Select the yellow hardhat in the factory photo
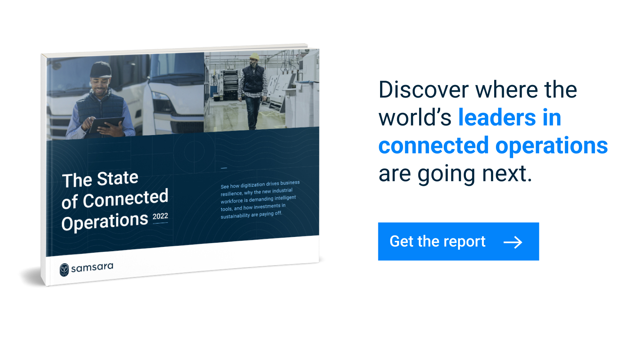The image size is (644, 337). [255, 57]
